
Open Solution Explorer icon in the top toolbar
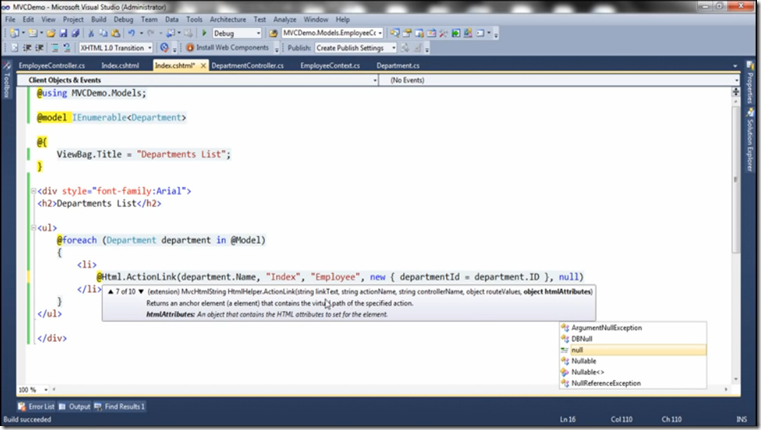click(395, 33)
